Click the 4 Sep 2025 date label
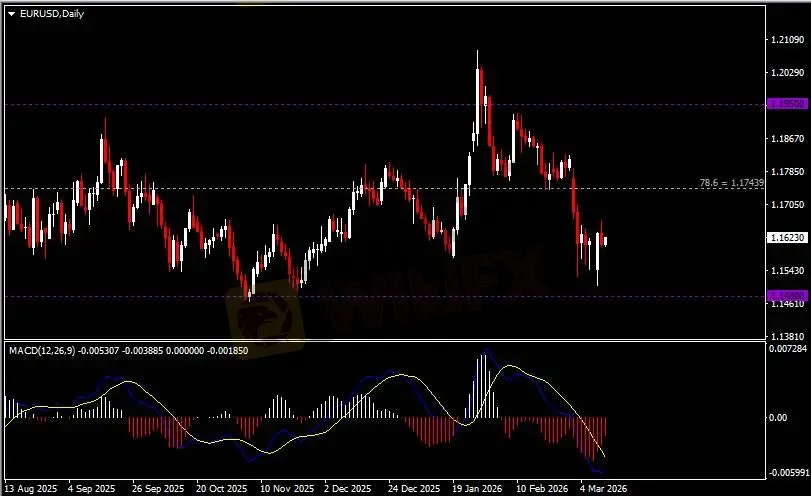This screenshot has height=496, width=811. pyautogui.click(x=92, y=488)
